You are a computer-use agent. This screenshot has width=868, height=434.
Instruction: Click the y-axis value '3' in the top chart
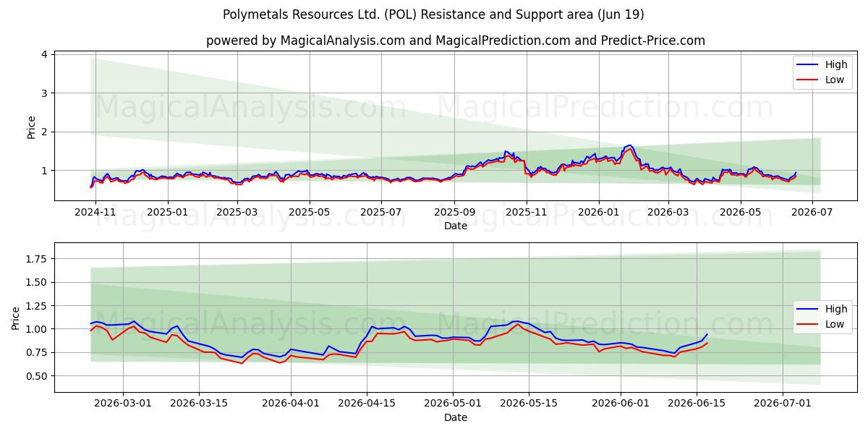pyautogui.click(x=44, y=93)
